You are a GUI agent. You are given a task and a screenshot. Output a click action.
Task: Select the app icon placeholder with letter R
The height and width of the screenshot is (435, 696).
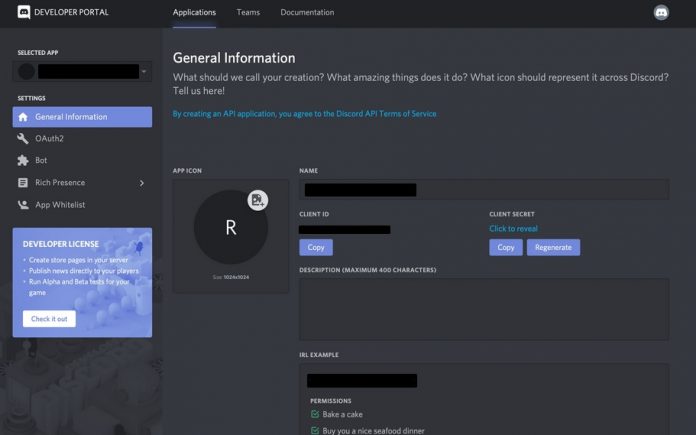click(x=230, y=227)
